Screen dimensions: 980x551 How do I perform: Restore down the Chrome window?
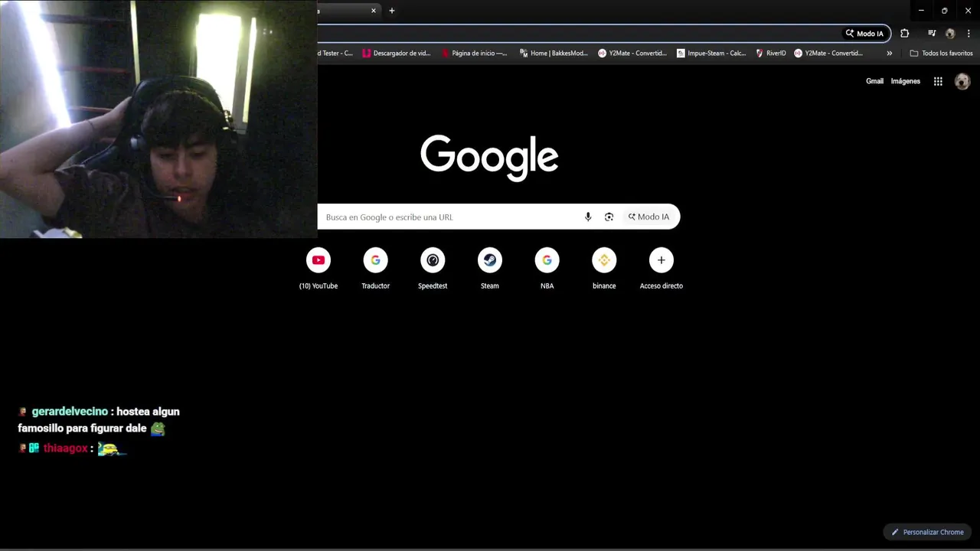tap(944, 11)
